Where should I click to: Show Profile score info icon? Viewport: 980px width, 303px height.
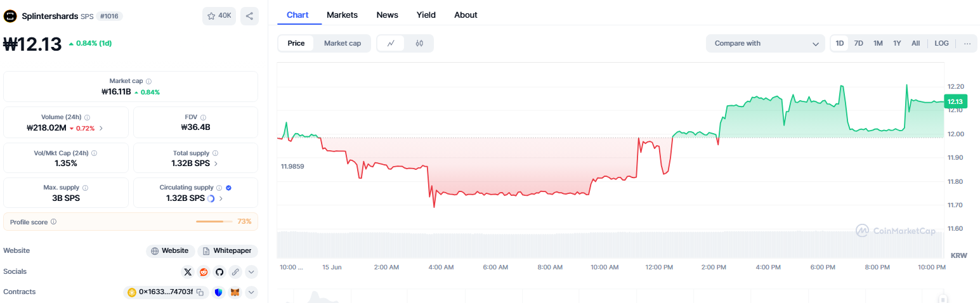pos(53,222)
